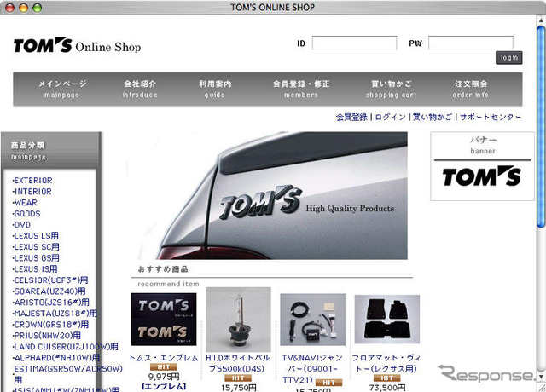The width and height of the screenshot is (546, 392).
Task: Select the GOODS category
Action: (x=26, y=214)
